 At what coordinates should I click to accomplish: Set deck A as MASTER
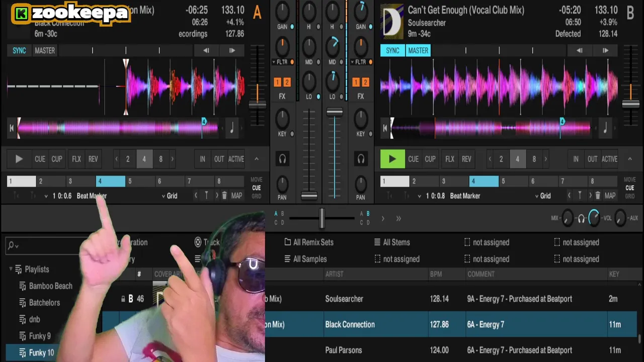pos(45,50)
